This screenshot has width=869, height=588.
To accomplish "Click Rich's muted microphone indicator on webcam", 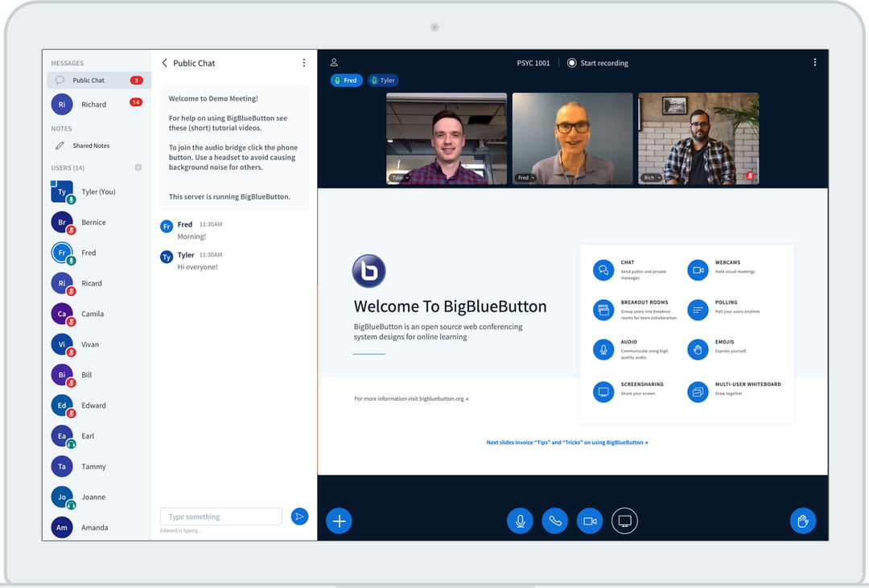I will point(750,175).
